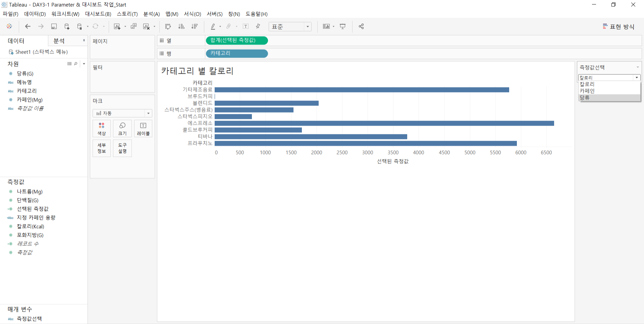Start presentation mode
644x324 pixels.
pyautogui.click(x=343, y=26)
